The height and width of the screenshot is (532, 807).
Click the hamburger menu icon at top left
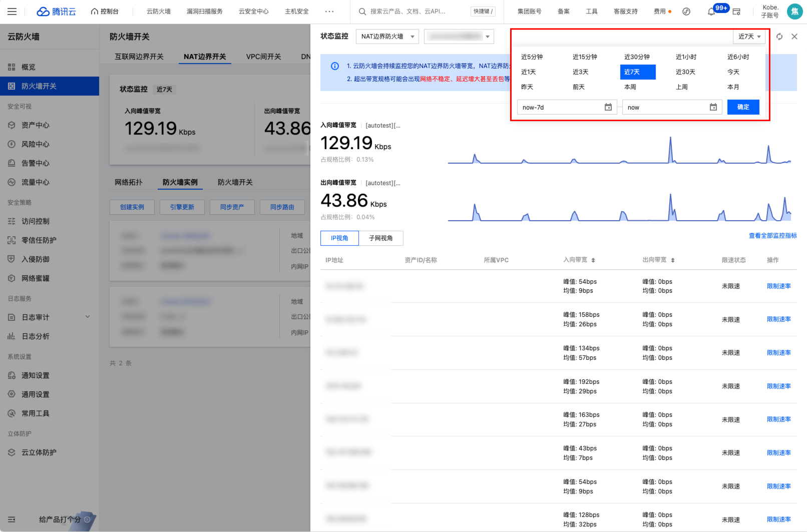pyautogui.click(x=12, y=12)
